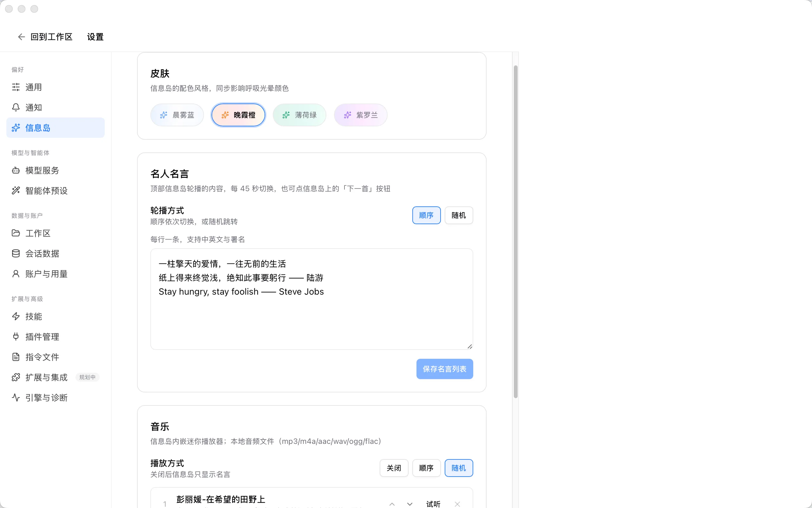812x508 pixels.
Task: Click the sliders icon next to 通用
Action: [x=16, y=87]
